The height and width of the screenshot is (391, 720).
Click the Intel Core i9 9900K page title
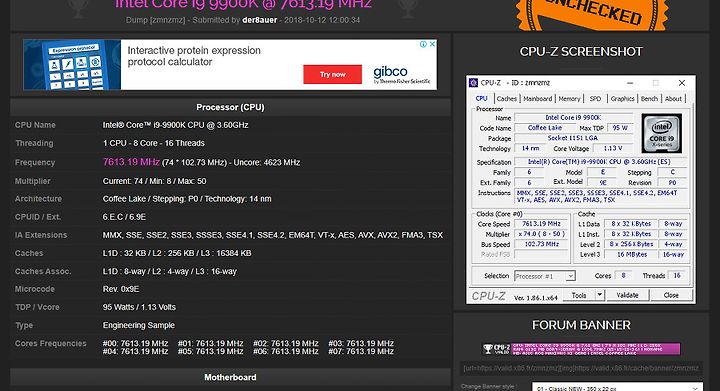(x=243, y=5)
